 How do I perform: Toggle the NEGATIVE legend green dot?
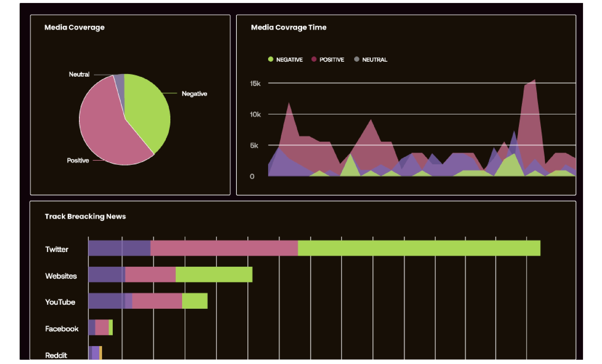pyautogui.click(x=270, y=59)
